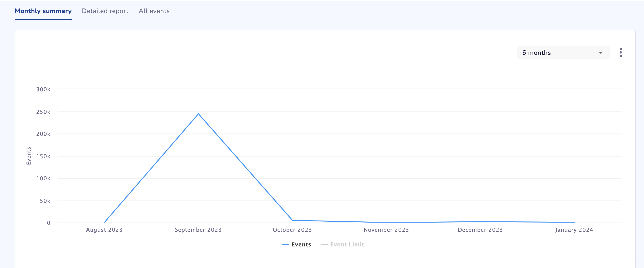This screenshot has width=644, height=268.
Task: Click the 250k y-axis value
Action: [43, 112]
